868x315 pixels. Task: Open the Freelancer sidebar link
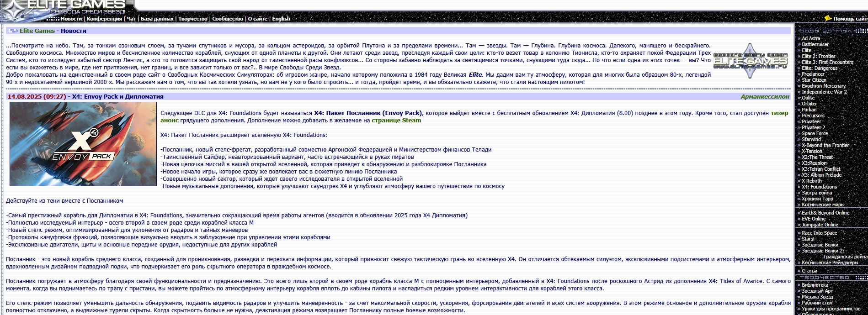pos(813,74)
